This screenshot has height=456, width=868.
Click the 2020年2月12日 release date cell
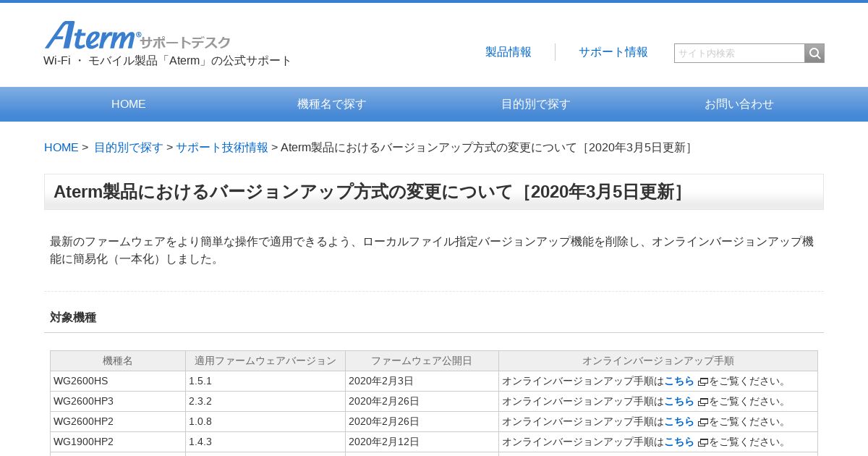click(422, 442)
